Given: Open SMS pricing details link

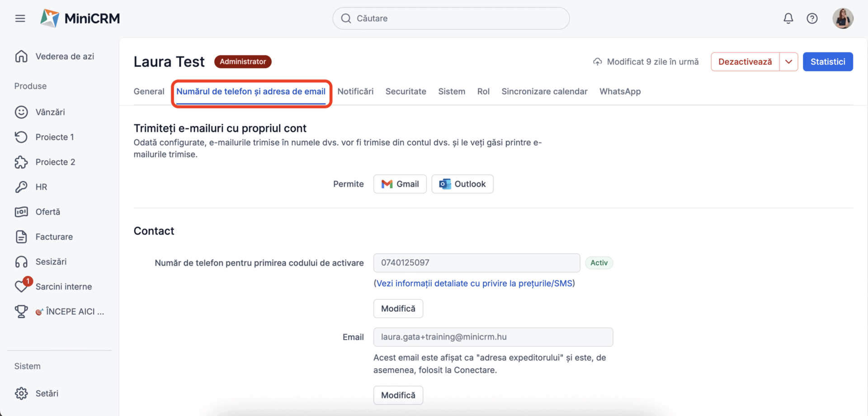Looking at the screenshot, I should coord(474,284).
